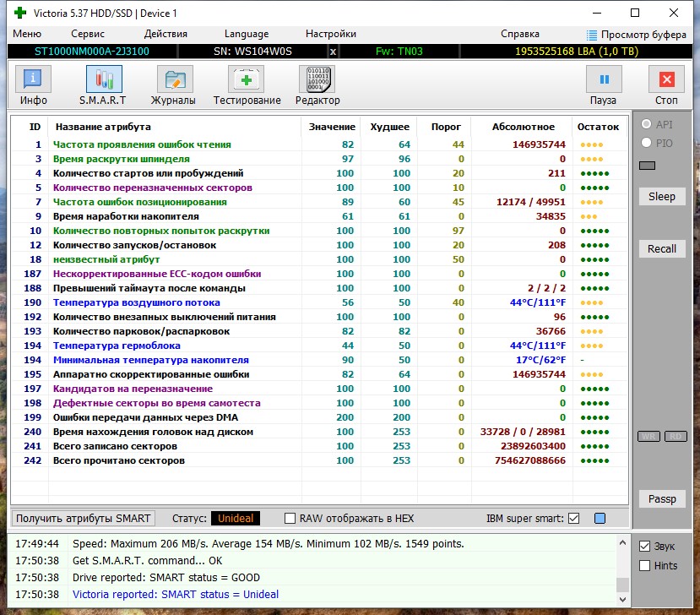The width and height of the screenshot is (700, 615).
Task: Toggle the Звук sound checkbox
Action: tap(644, 547)
